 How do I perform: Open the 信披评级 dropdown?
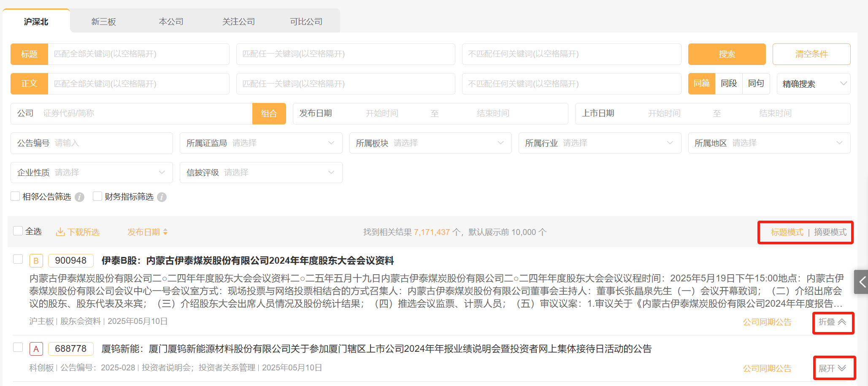261,173
